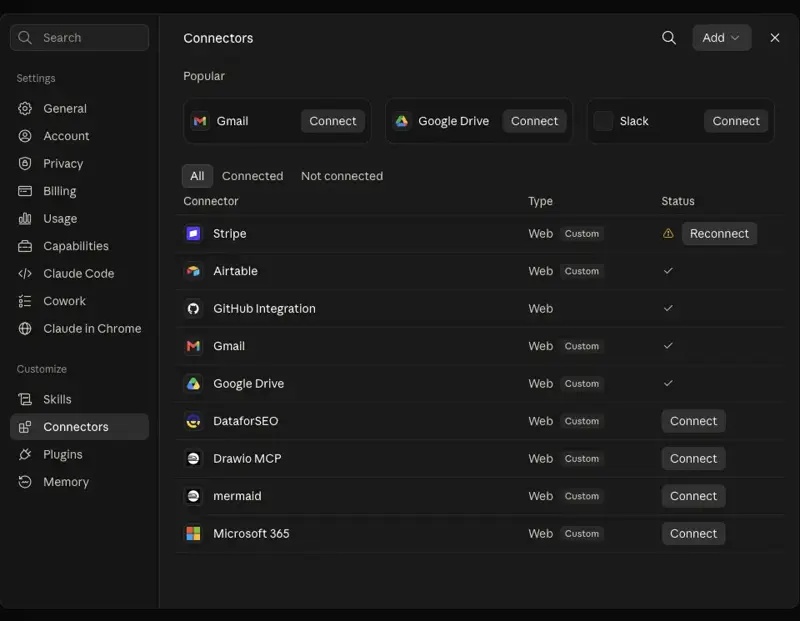The width and height of the screenshot is (800, 621).
Task: Connect Slack from Popular section
Action: click(736, 121)
